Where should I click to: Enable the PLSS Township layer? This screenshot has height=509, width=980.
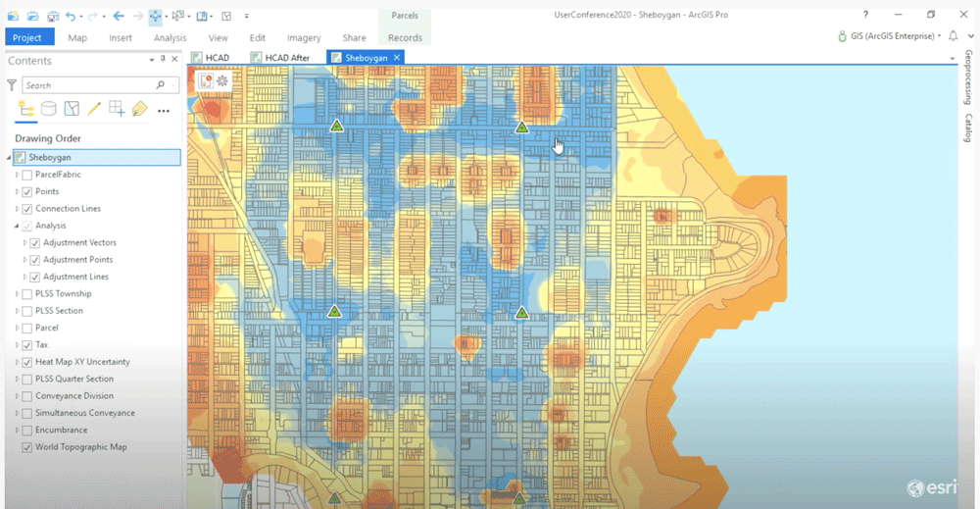[26, 294]
